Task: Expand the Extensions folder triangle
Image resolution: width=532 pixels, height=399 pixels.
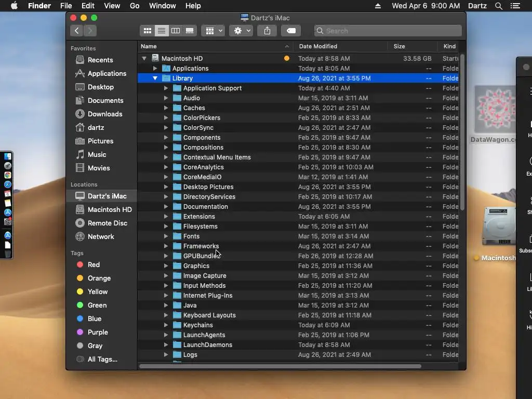Action: (x=166, y=217)
